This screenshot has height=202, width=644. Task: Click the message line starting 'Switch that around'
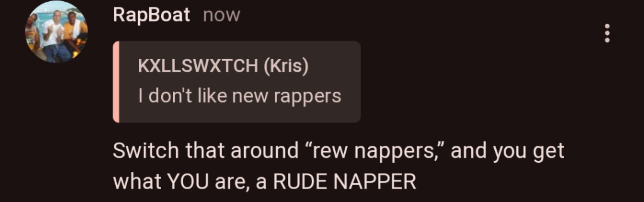[338, 151]
